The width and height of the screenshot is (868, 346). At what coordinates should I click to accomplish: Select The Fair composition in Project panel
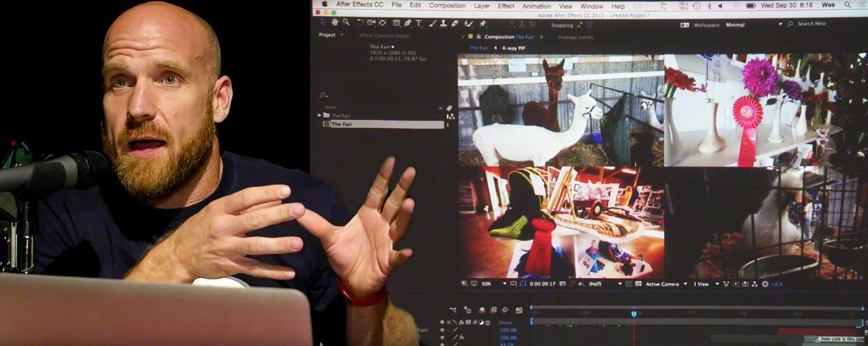(x=383, y=125)
